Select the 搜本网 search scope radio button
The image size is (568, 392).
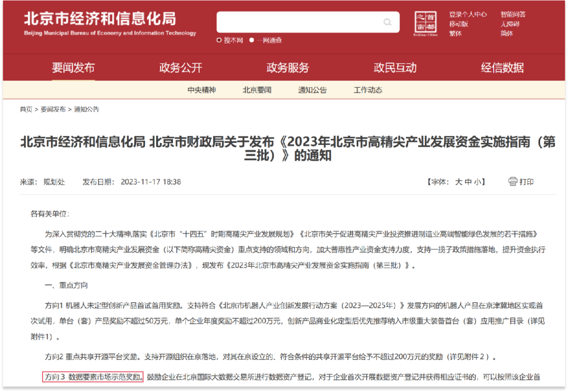point(219,39)
